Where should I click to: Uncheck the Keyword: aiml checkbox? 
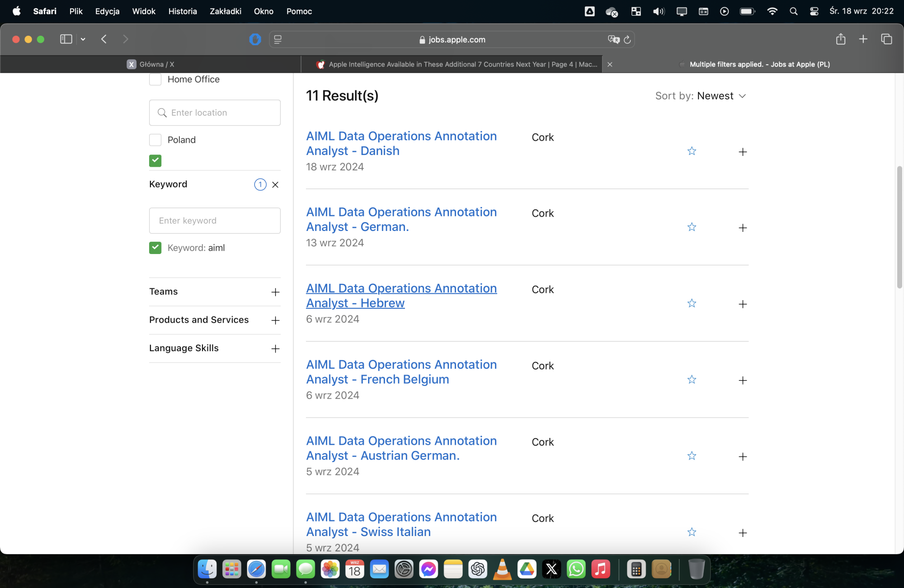pos(155,248)
